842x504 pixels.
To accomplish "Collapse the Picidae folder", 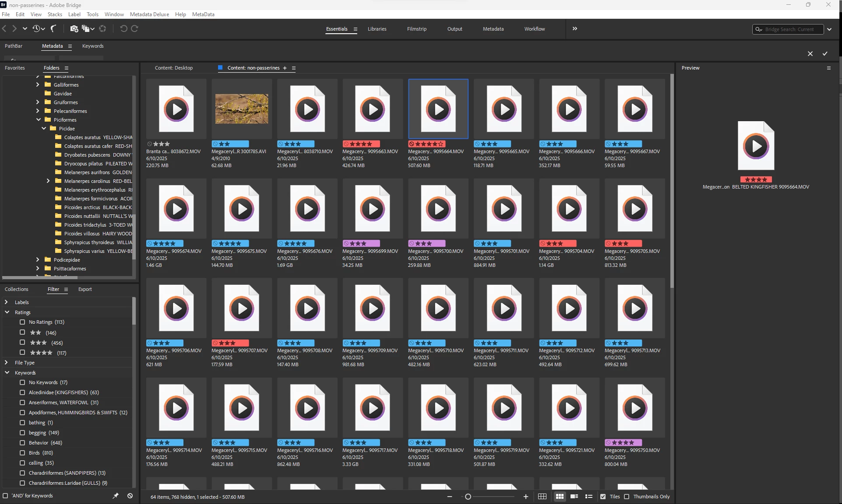I will point(44,129).
